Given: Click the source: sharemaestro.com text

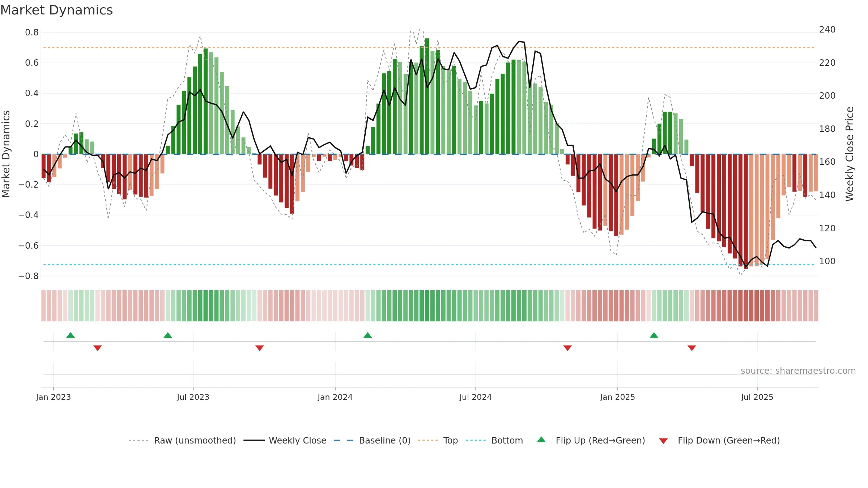Looking at the screenshot, I should pyautogui.click(x=798, y=371).
